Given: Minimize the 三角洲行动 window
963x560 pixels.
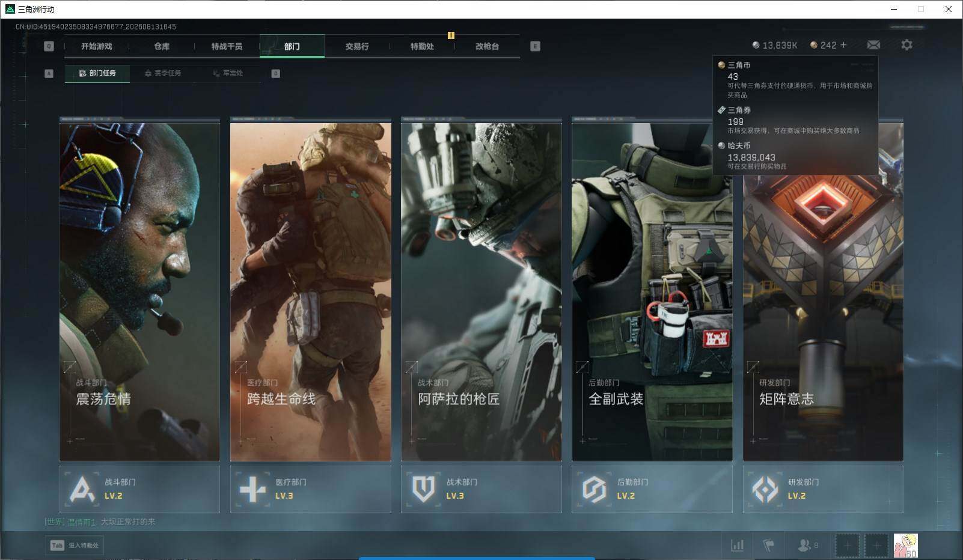Looking at the screenshot, I should tap(893, 9).
